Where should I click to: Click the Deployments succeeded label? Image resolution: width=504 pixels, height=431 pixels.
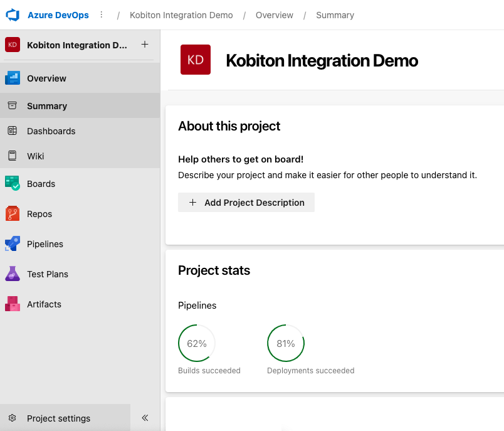coord(311,371)
